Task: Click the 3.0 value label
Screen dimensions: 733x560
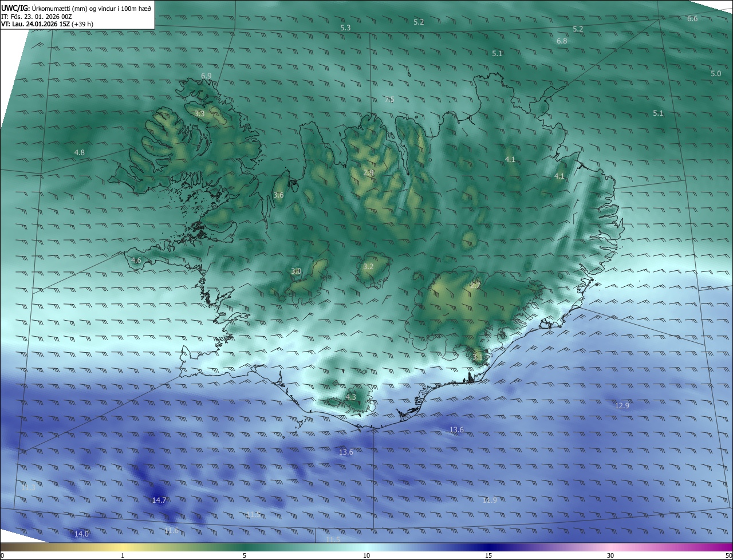Action: (296, 271)
